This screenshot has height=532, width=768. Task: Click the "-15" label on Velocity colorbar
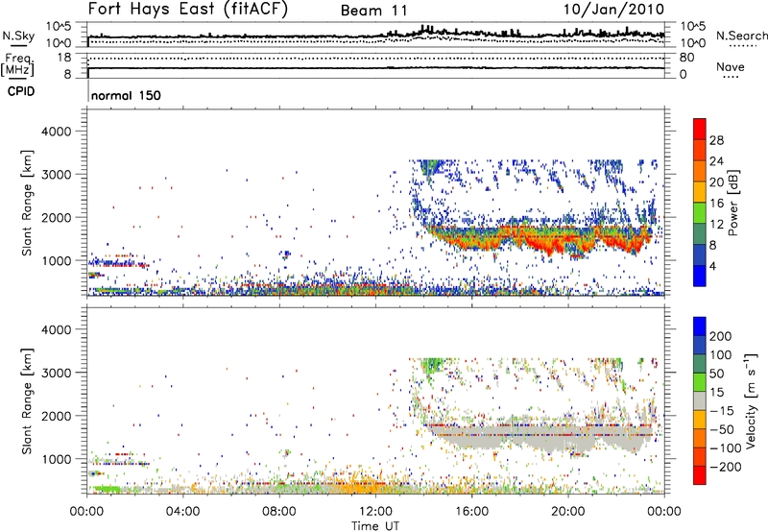coord(722,411)
